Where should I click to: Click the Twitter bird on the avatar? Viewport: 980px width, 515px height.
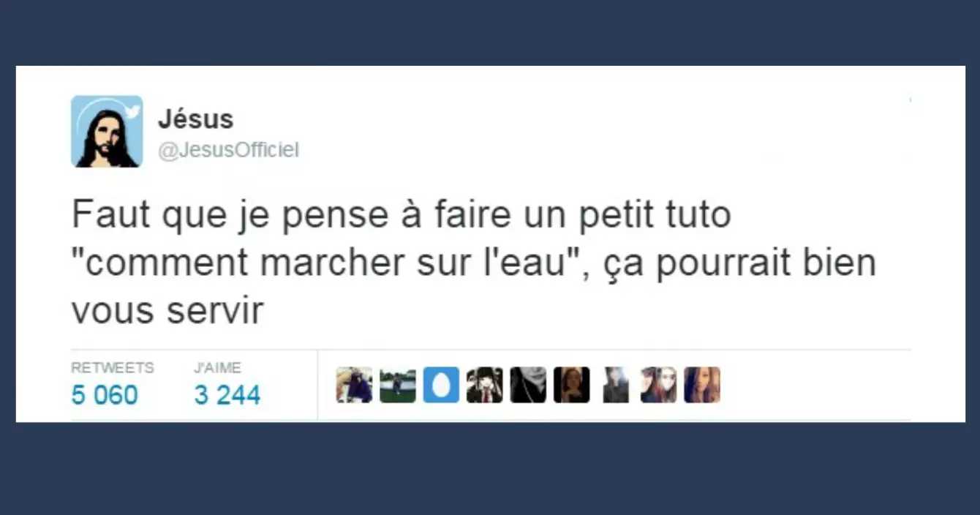[x=132, y=111]
